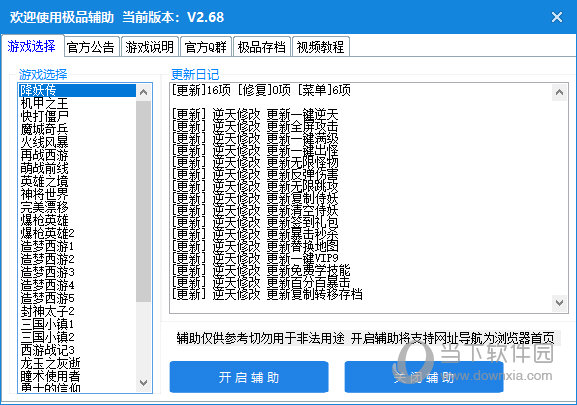Click the 关闭辅助 button
This screenshot has width=577, height=405.
point(424,377)
